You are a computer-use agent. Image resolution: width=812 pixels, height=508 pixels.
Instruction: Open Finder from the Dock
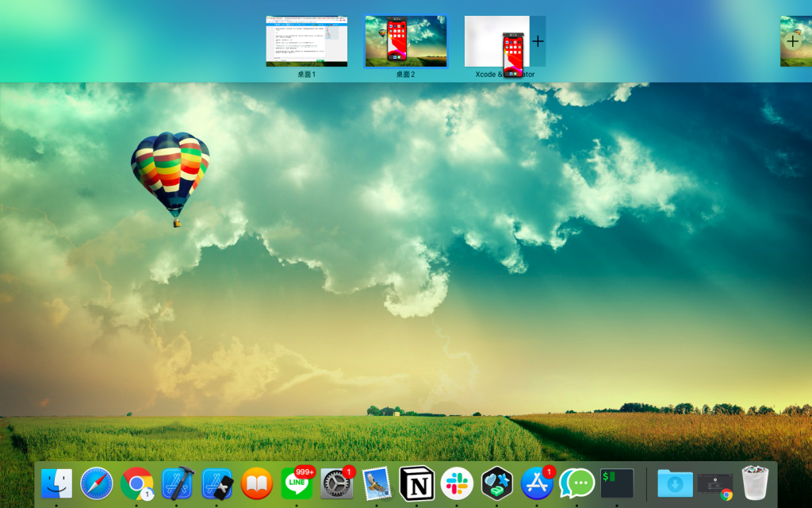pos(56,483)
